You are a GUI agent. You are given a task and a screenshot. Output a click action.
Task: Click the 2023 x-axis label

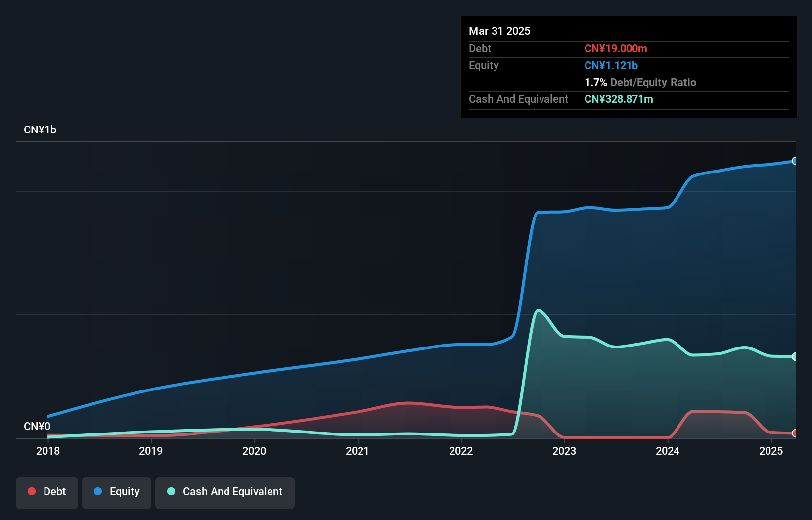coord(564,451)
